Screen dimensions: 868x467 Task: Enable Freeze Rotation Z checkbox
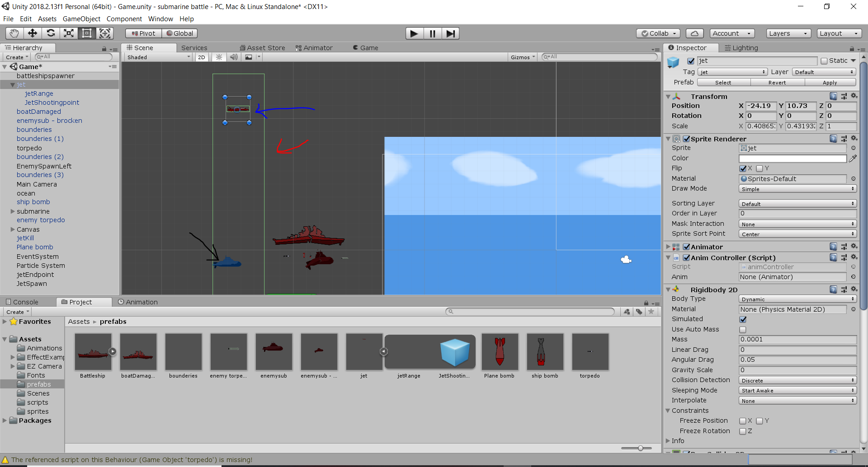743,431
